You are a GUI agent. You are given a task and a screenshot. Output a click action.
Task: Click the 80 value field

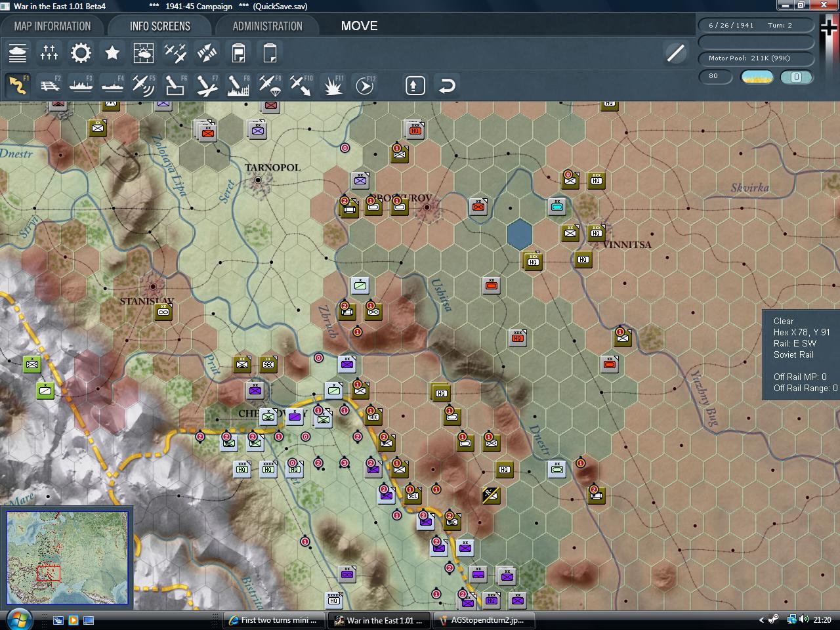point(715,76)
